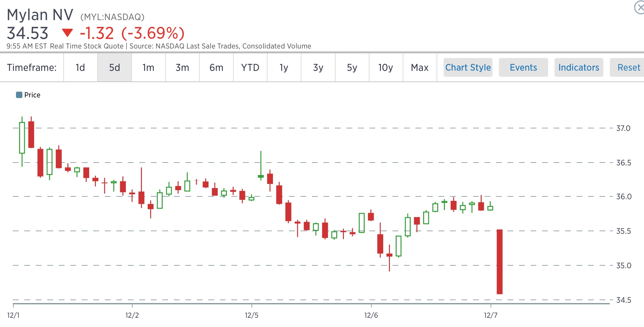Choose the YTD timeframe
Screen dimensions: 644x327
[x=250, y=67]
